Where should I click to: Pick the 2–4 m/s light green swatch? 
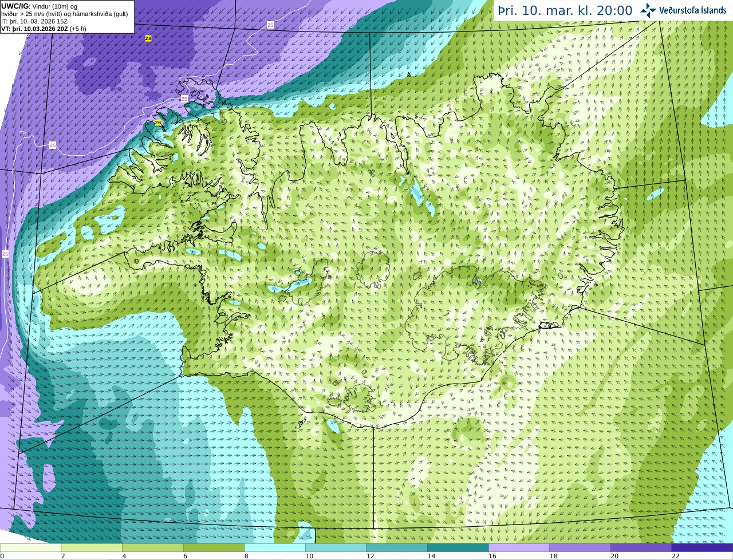click(92, 547)
